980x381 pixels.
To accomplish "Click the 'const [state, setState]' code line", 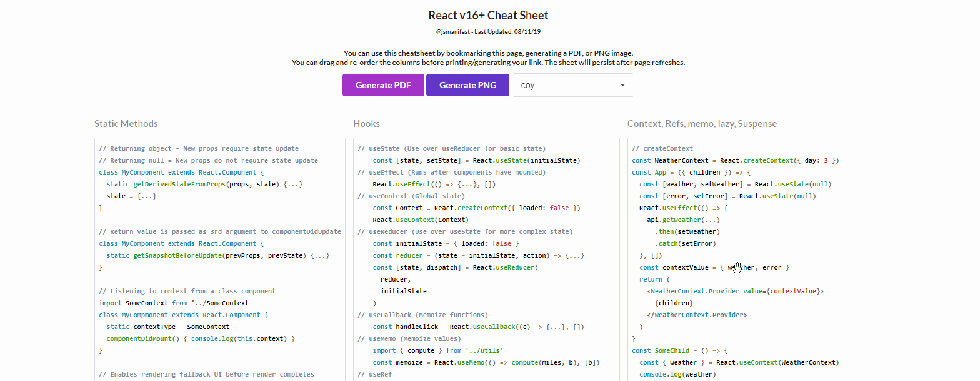I will (x=477, y=160).
